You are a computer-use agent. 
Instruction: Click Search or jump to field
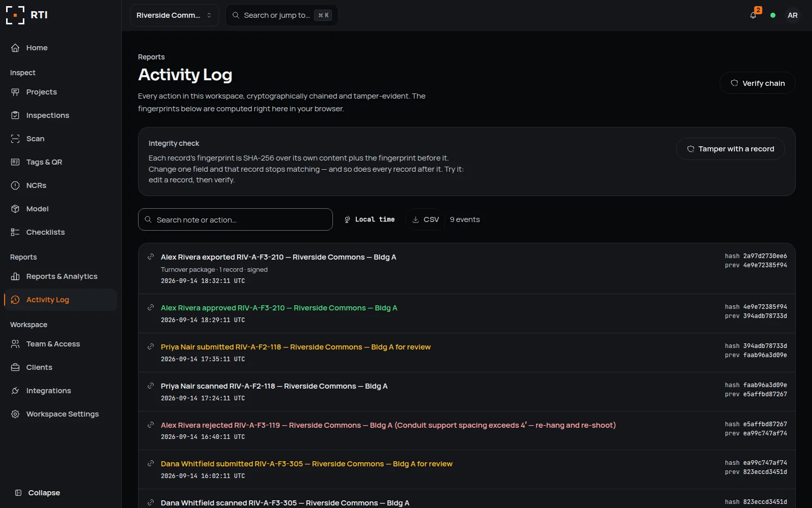coord(282,15)
